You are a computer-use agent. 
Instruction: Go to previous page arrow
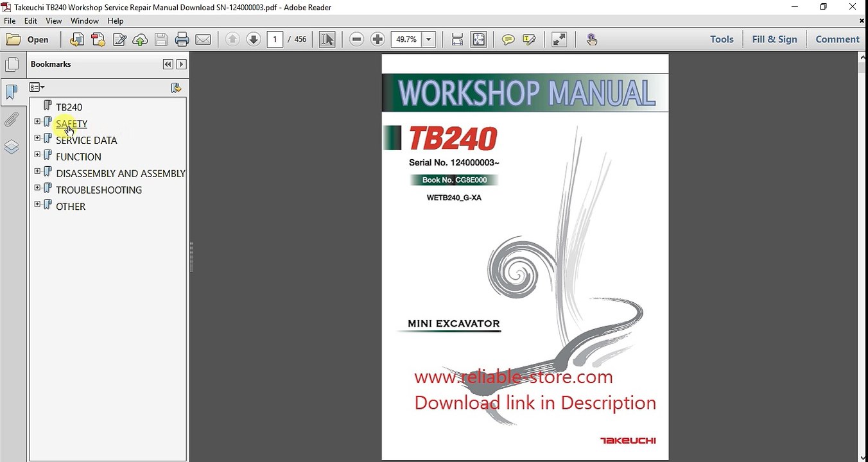click(232, 40)
